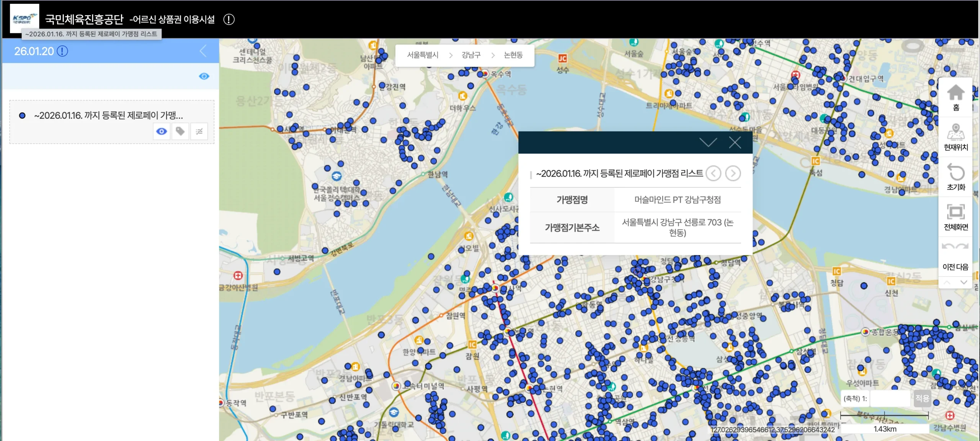Click the info icon next to 26.01.20
The image size is (980, 441).
[62, 51]
